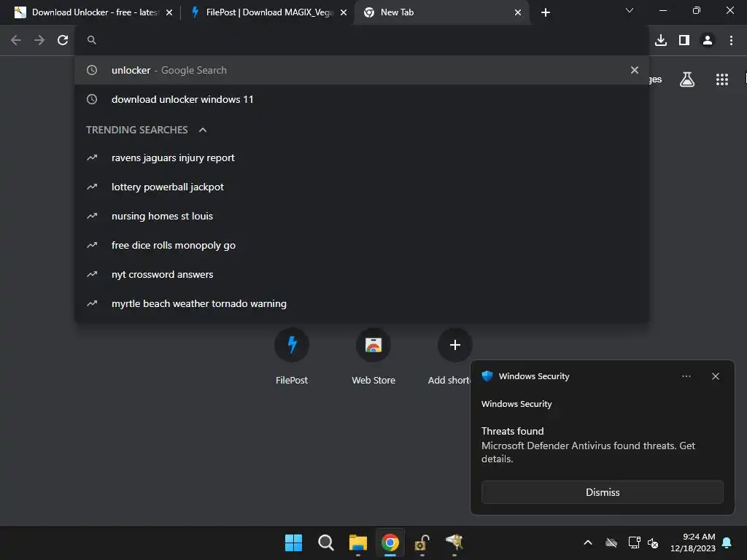Screen dimensions: 747x560
Task: Open Windows Security notification options ellipsis
Action: click(686, 376)
